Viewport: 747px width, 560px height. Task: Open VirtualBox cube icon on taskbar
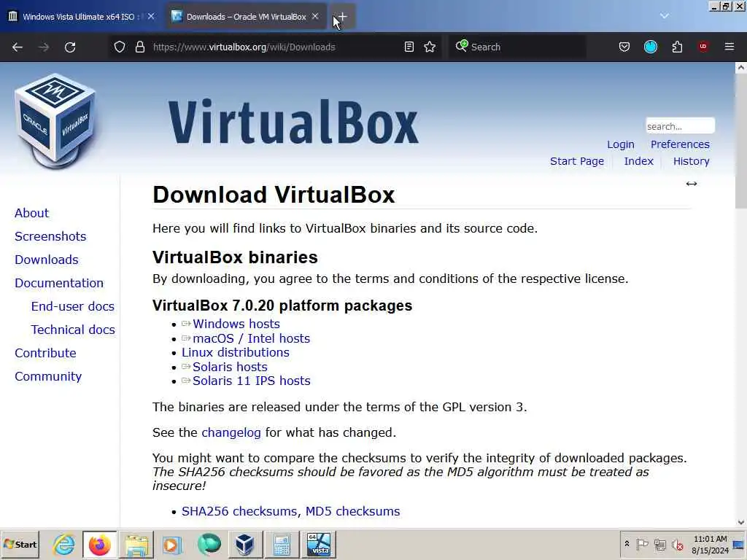[x=245, y=544]
